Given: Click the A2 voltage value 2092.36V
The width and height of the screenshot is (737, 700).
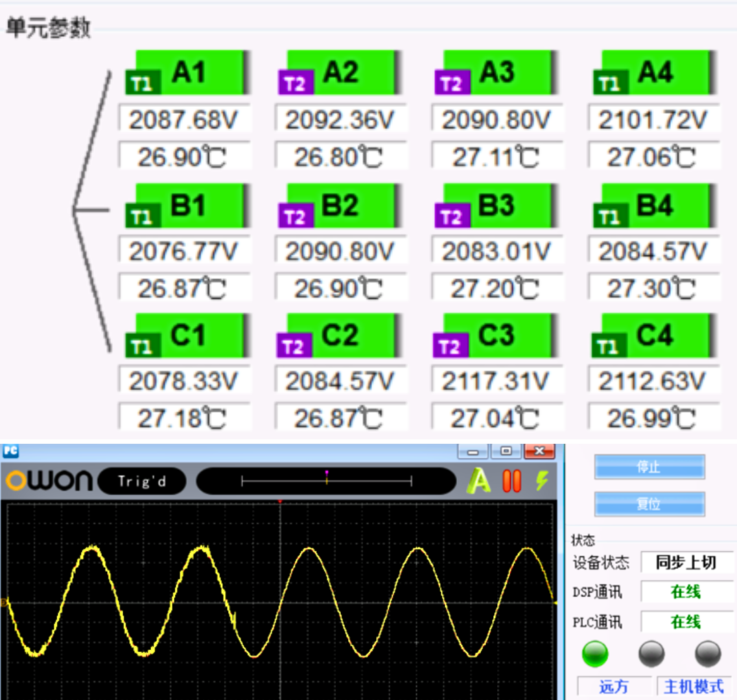Looking at the screenshot, I should (341, 119).
